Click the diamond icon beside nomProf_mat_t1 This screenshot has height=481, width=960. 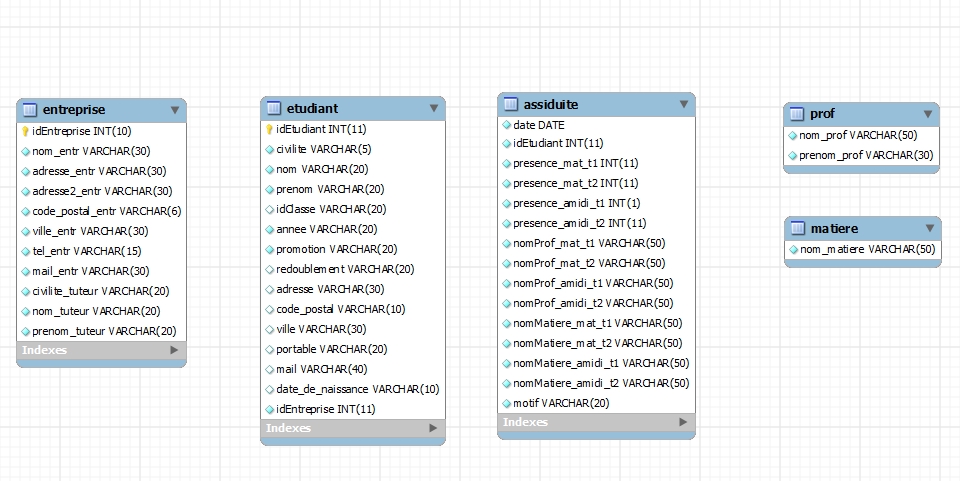click(x=506, y=244)
